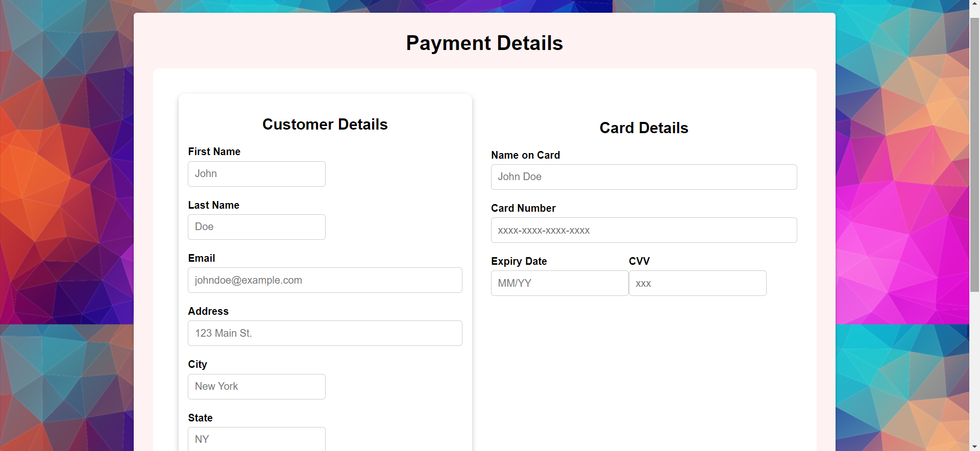Click the First Name input field

click(256, 174)
